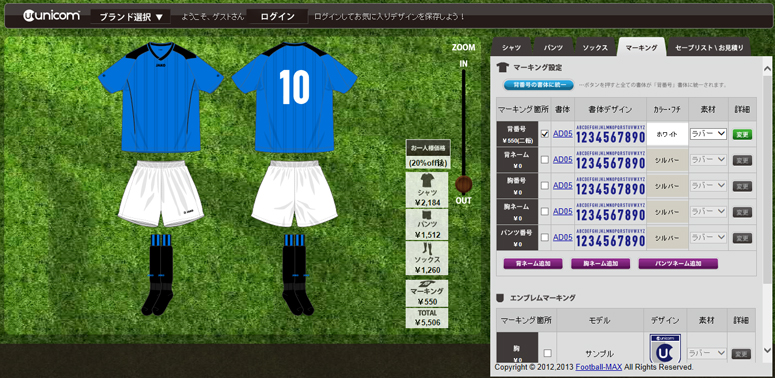Open the AD05 font link for 背番号
This screenshot has width=775, height=378.
[562, 134]
